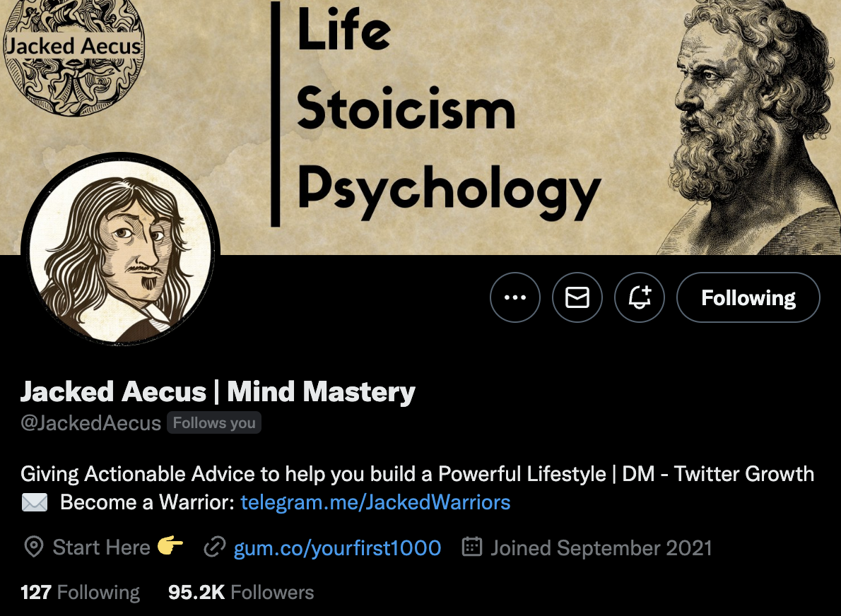Image resolution: width=841 pixels, height=616 pixels.
Task: Click the @JackedAecus handle
Action: point(90,423)
